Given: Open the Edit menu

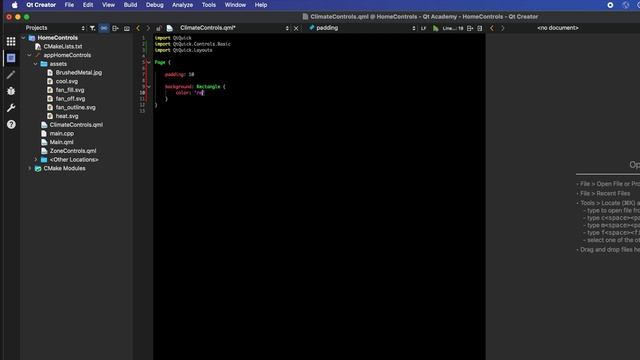Looking at the screenshot, I should pos(88,5).
